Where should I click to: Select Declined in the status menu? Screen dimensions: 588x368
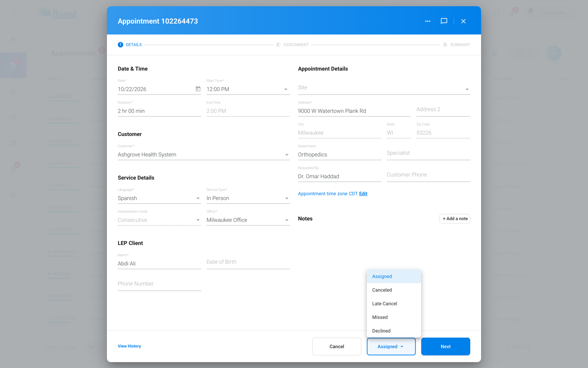click(394, 331)
